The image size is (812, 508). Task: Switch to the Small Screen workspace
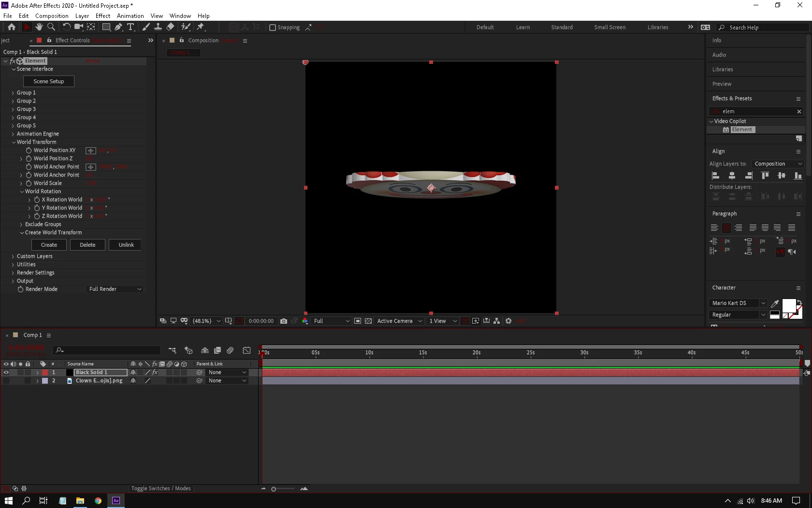610,28
